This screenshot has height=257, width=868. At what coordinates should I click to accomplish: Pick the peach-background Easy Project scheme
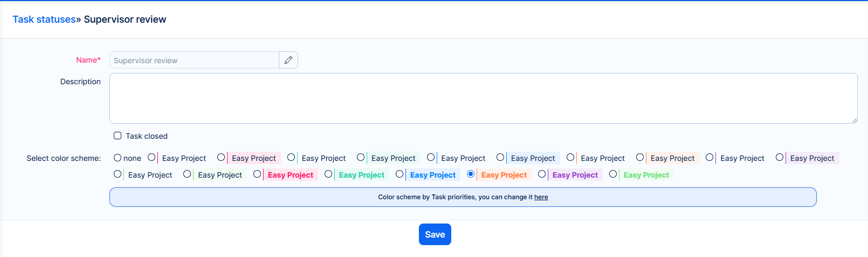pyautogui.click(x=640, y=157)
